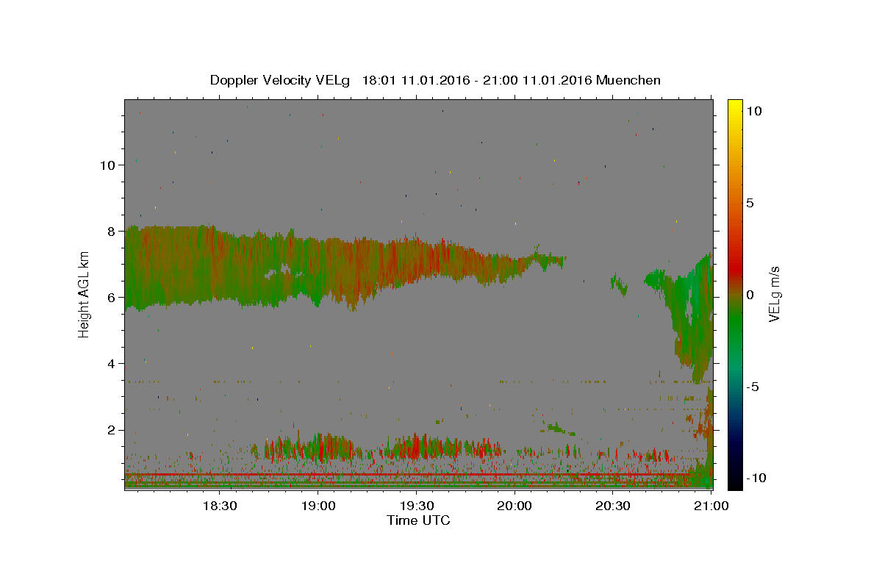
Task: Click the yellow top of the colorbar
Action: (735, 107)
